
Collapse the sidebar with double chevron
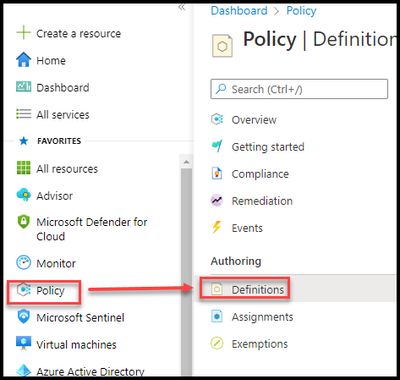[x=182, y=7]
